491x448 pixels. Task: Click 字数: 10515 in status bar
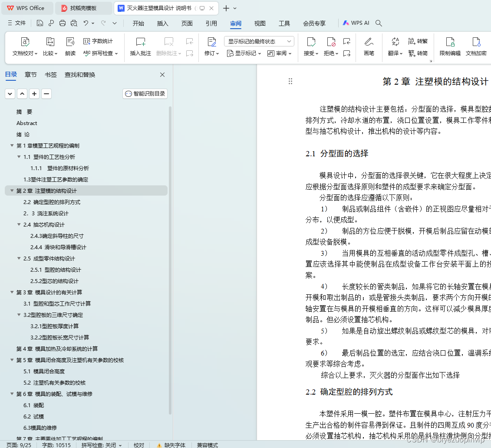56,445
